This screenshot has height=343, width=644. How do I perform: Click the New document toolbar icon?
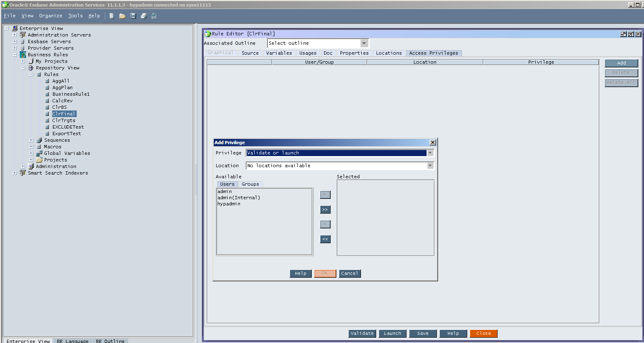112,16
